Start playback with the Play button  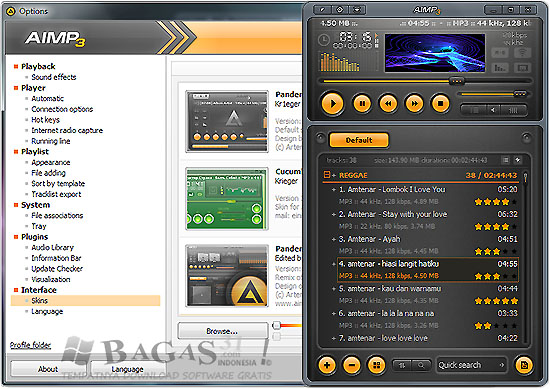point(332,103)
